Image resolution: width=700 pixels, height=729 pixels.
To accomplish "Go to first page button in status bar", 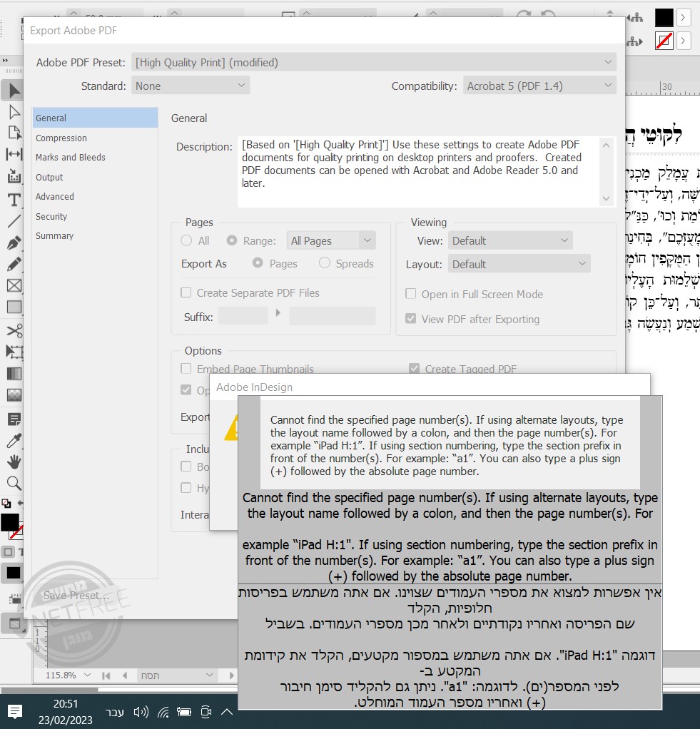I will (106, 675).
